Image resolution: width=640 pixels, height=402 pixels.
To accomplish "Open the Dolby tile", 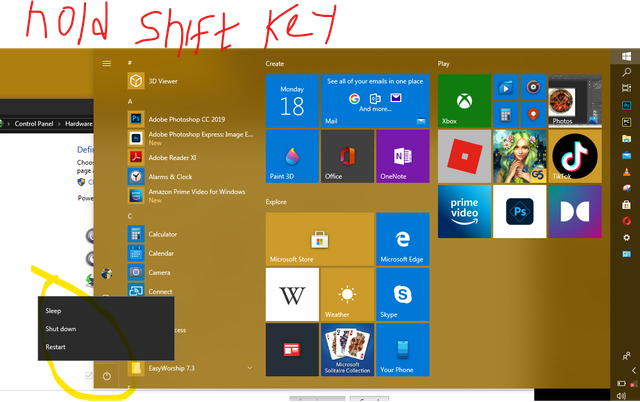I will click(x=575, y=211).
